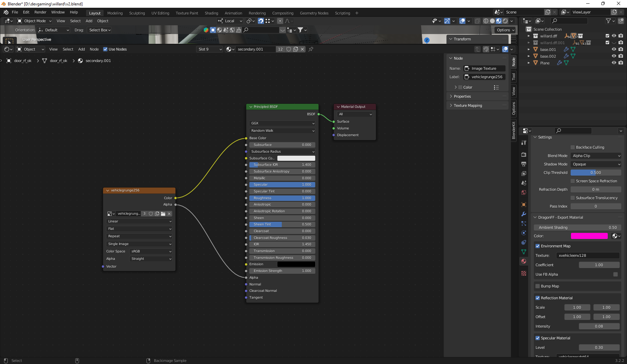Image resolution: width=627 pixels, height=364 pixels.
Task: Click the fake user shield on the vehiclegrunge image
Action: (x=151, y=213)
